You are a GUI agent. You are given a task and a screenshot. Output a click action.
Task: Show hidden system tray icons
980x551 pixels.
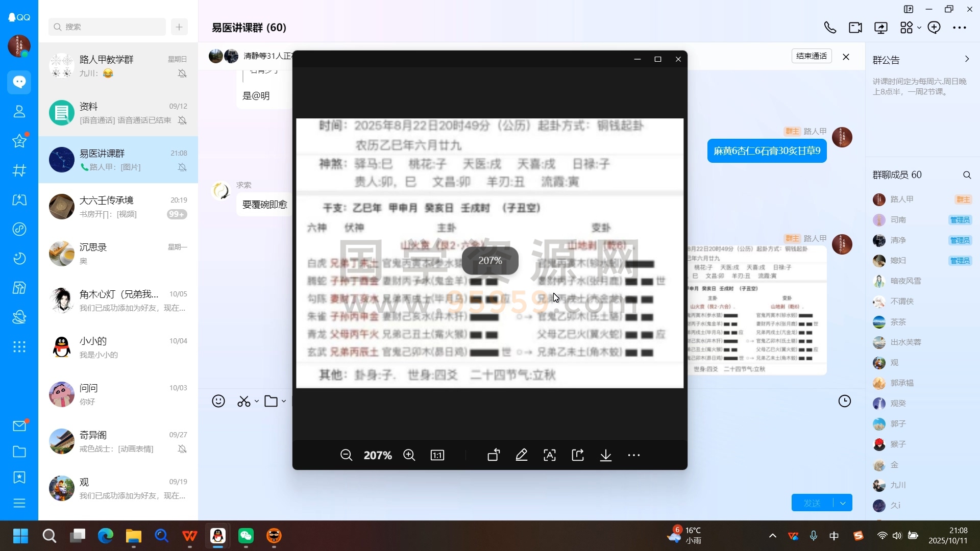[x=773, y=536]
